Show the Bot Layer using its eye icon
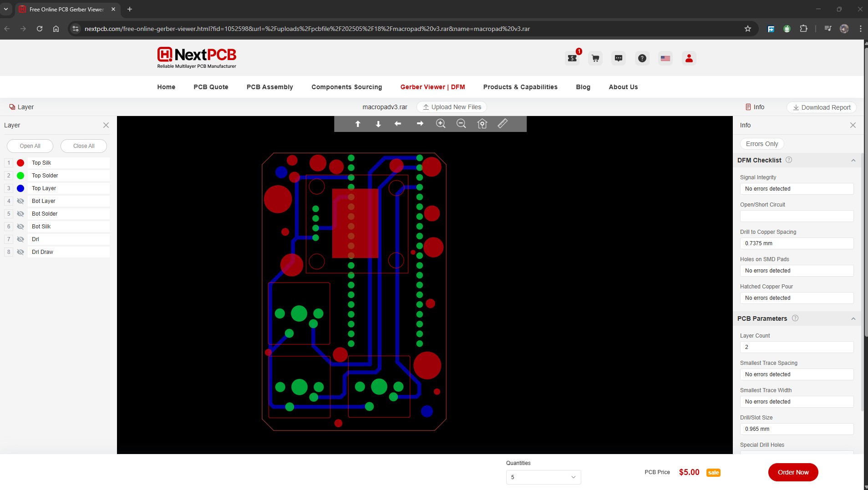Screen dimensions: 868x490 coord(20,201)
